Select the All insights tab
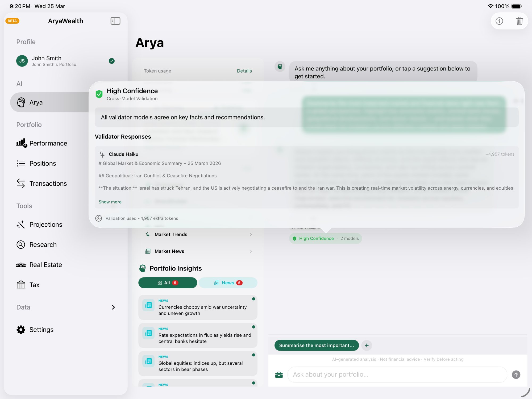This screenshot has height=399, width=532. pyautogui.click(x=168, y=283)
